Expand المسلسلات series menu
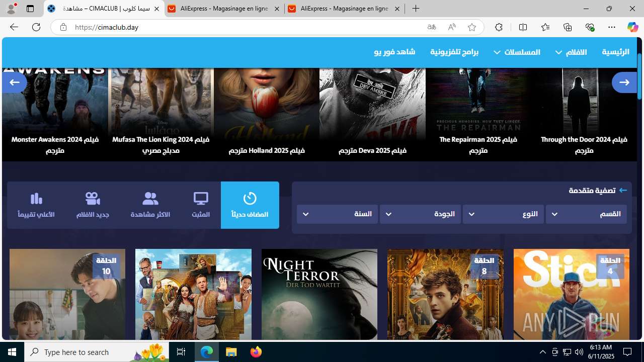 coord(517,52)
